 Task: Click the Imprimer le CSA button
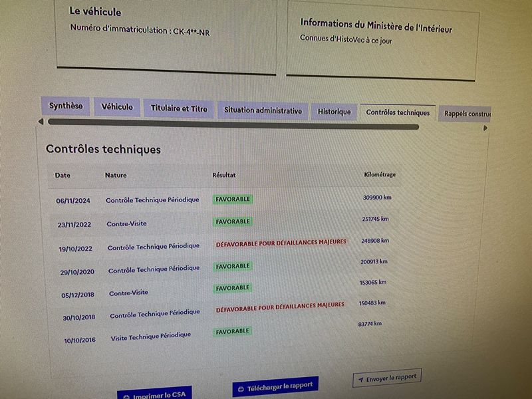pos(155,394)
